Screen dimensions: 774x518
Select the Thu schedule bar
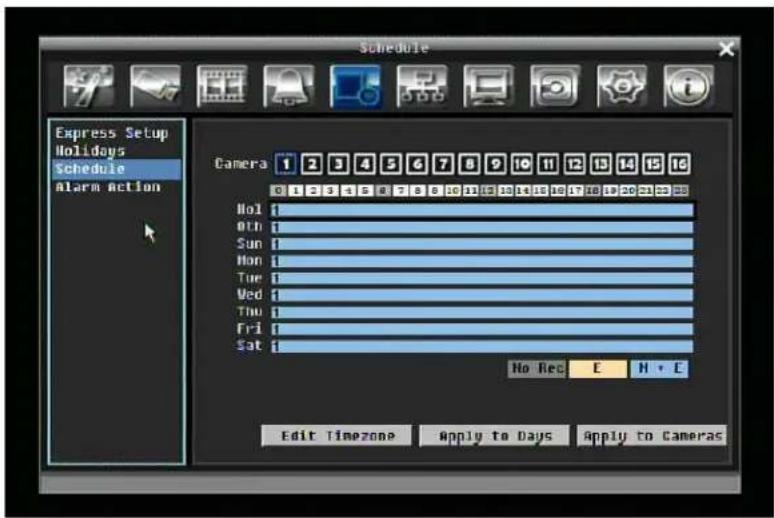(x=482, y=312)
